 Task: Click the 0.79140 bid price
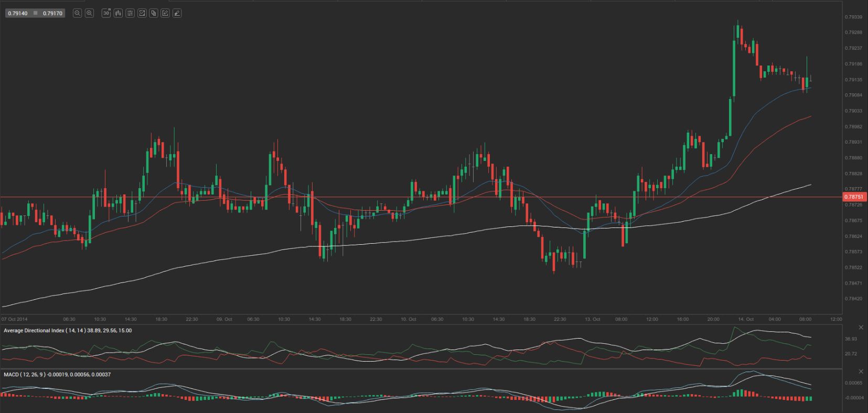click(18, 13)
